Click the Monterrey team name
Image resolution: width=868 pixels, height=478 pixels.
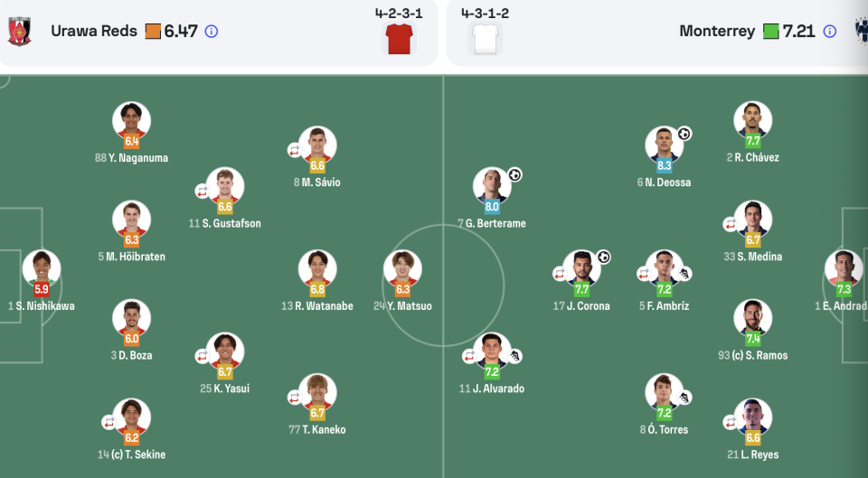(717, 31)
